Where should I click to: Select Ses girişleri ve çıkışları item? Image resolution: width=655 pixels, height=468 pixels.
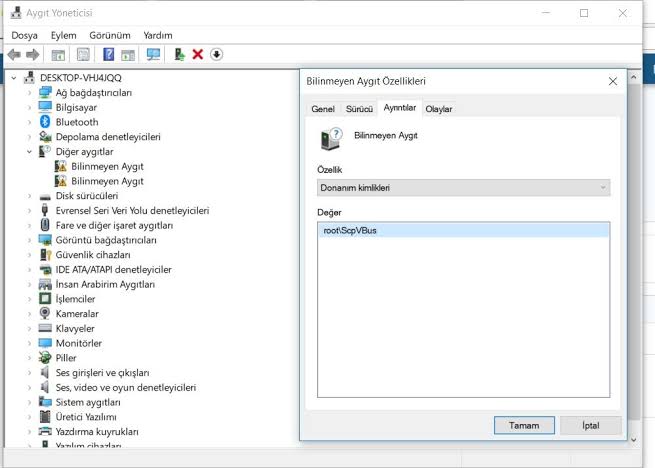point(102,373)
